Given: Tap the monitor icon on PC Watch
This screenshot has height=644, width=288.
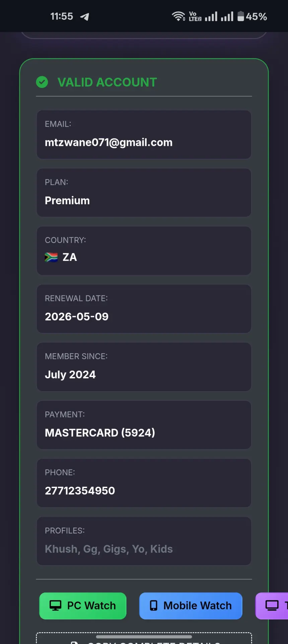Looking at the screenshot, I should (56, 605).
